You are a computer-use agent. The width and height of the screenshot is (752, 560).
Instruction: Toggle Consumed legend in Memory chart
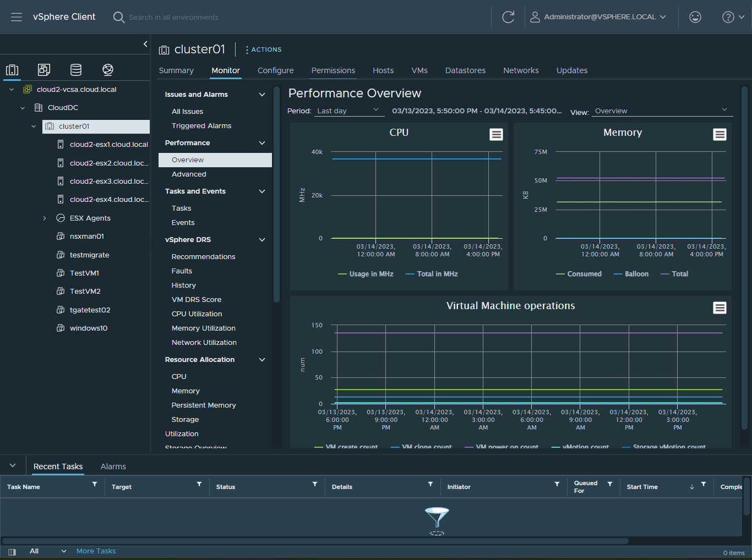[579, 274]
